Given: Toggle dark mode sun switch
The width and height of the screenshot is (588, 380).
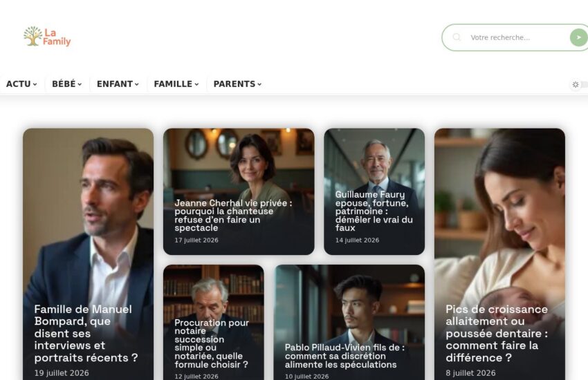Looking at the screenshot, I should tap(576, 84).
